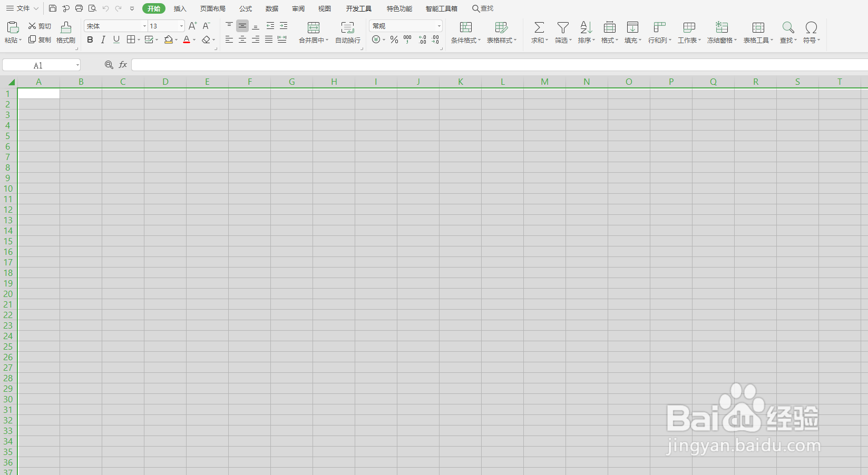868x475 pixels.
Task: Click the 求和 sum icon
Action: click(x=539, y=27)
